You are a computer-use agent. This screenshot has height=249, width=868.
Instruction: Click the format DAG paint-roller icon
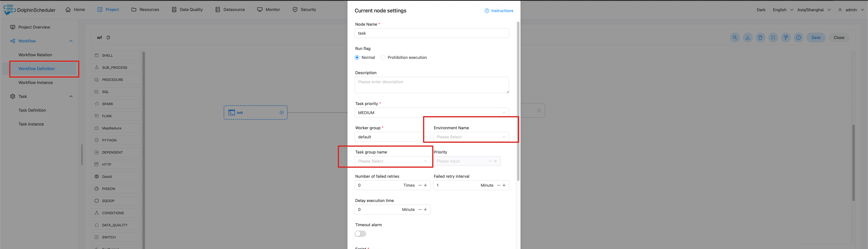786,37
